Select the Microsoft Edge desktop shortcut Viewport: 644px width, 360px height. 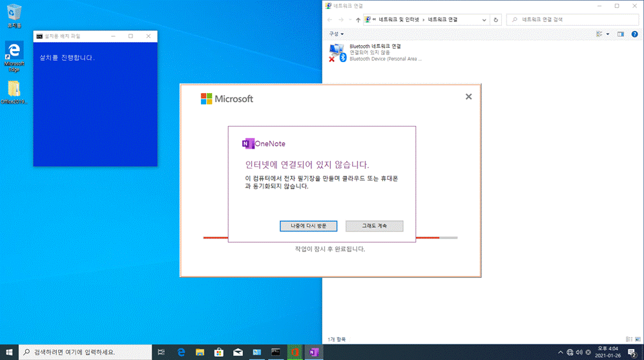(14, 57)
